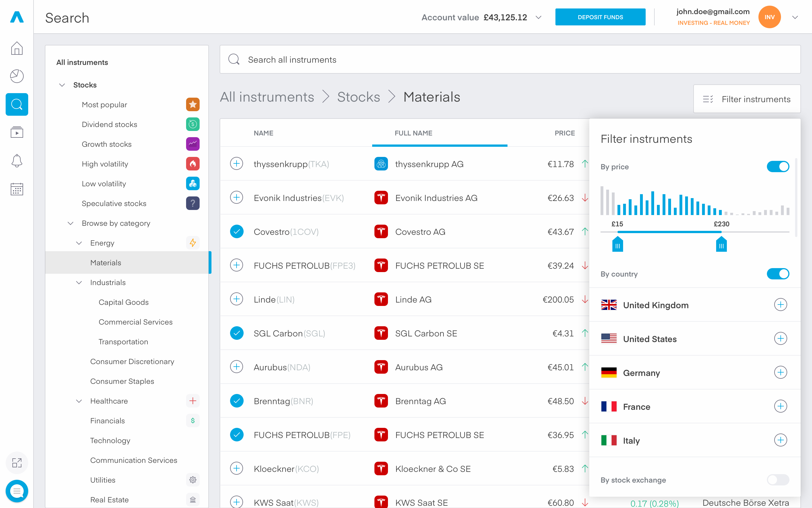812x508 pixels.
Task: Open the Filter instruments dropdown button
Action: [x=747, y=99]
